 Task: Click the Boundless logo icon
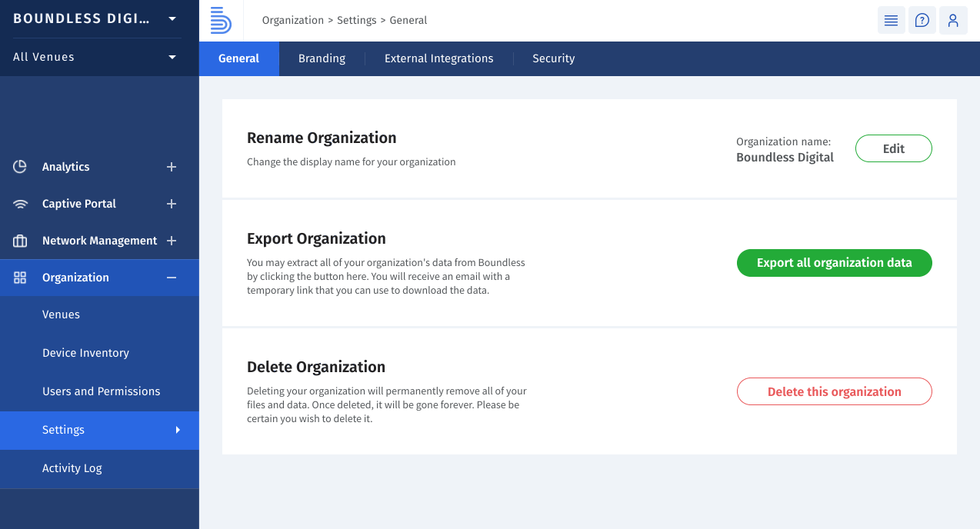click(x=221, y=21)
